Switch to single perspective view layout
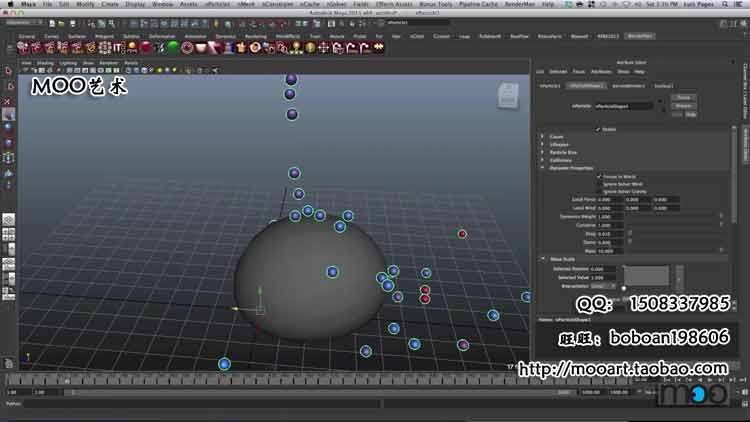Screen dimensions: 750x422 8,220
